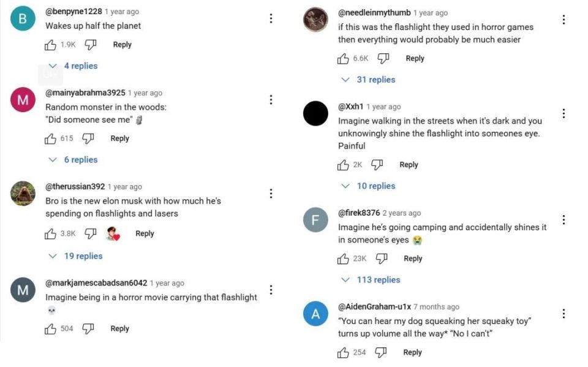Image resolution: width=588 pixels, height=367 pixels.
Task: Show 19 replies under @therussian392
Action: pyautogui.click(x=76, y=256)
